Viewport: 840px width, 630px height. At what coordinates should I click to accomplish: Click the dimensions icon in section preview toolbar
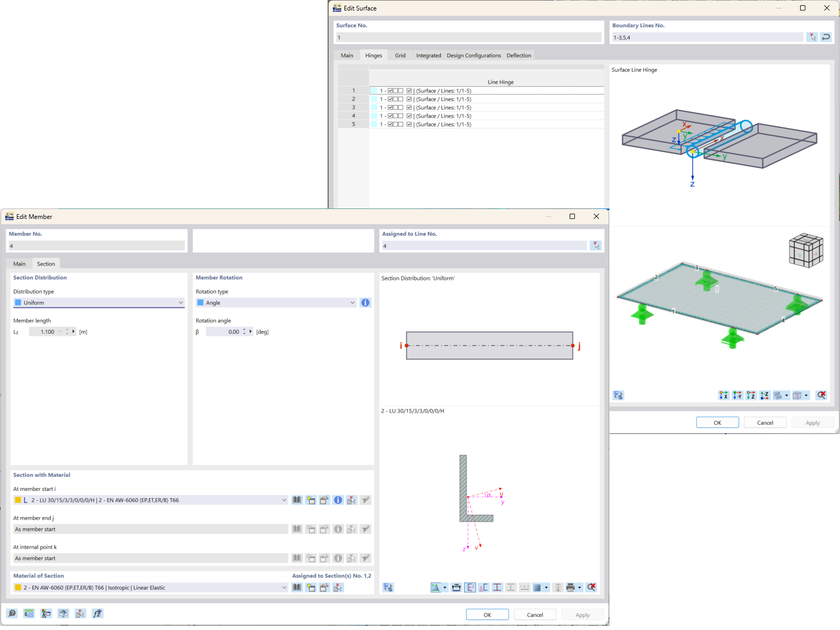coord(456,587)
